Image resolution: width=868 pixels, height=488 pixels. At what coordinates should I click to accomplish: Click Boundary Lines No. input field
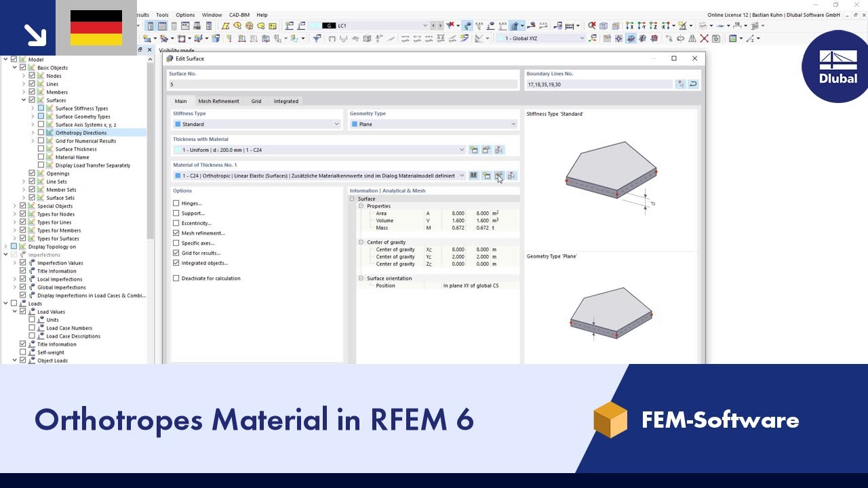pos(599,85)
